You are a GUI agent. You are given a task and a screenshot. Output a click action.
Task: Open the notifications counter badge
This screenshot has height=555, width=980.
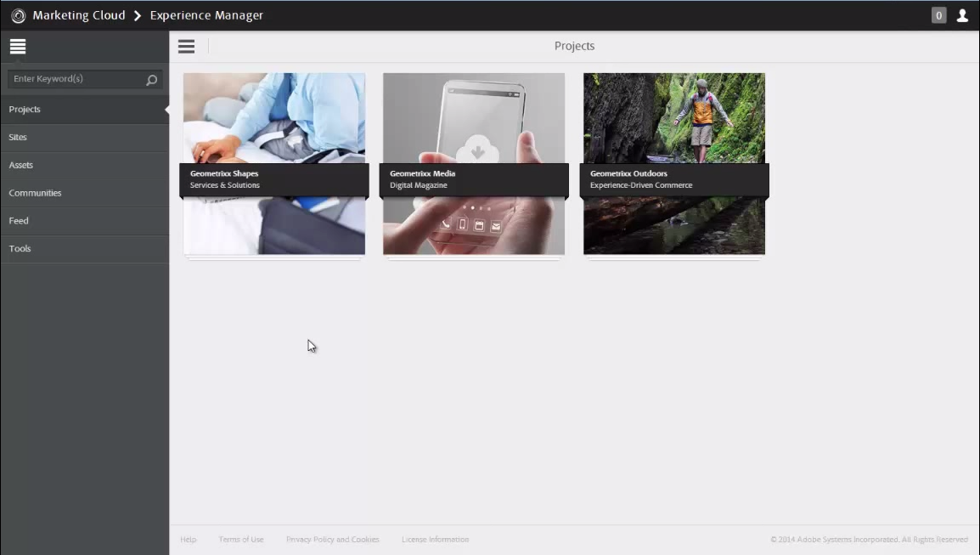click(938, 15)
